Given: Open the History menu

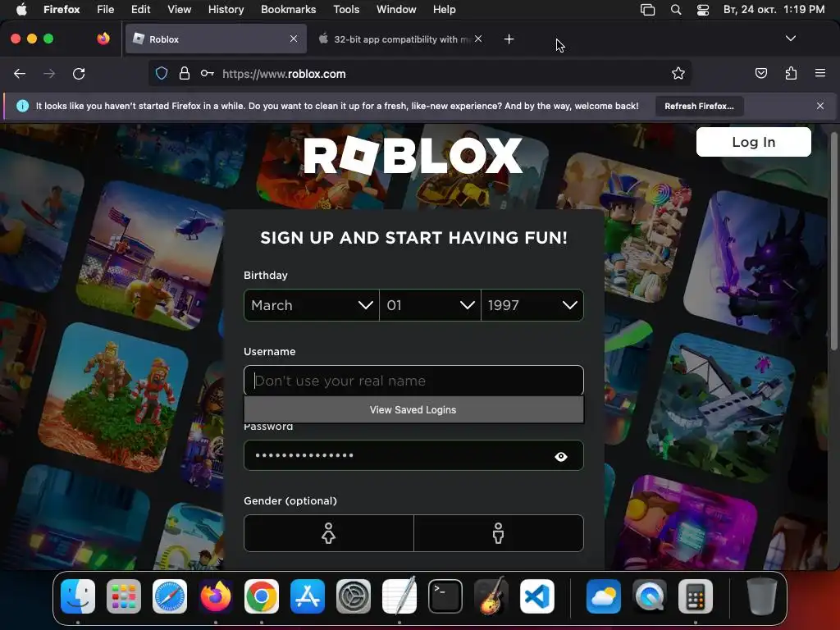Looking at the screenshot, I should pos(226,9).
